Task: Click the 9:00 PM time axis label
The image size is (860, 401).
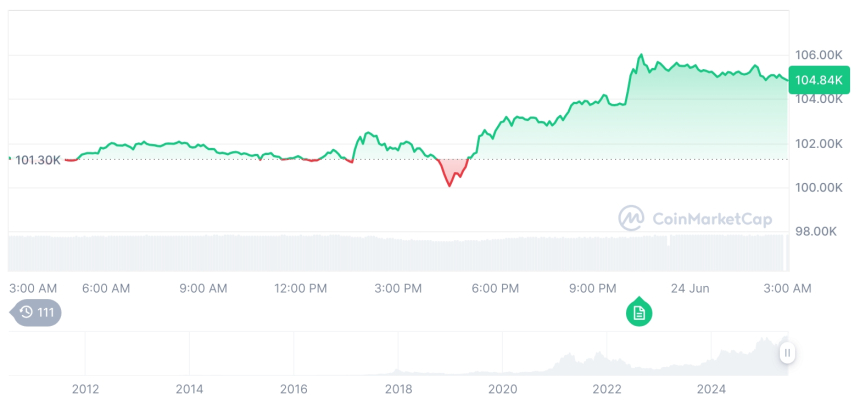Action: [x=593, y=288]
